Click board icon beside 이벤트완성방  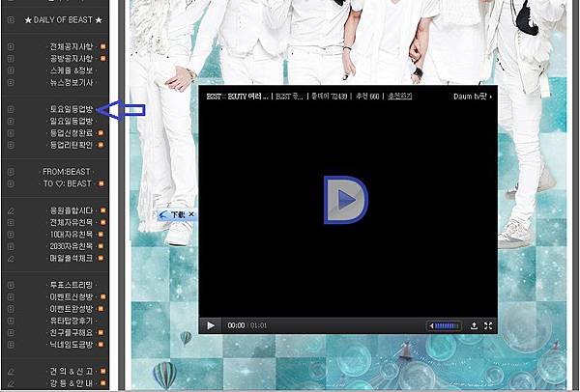[x=11, y=309]
